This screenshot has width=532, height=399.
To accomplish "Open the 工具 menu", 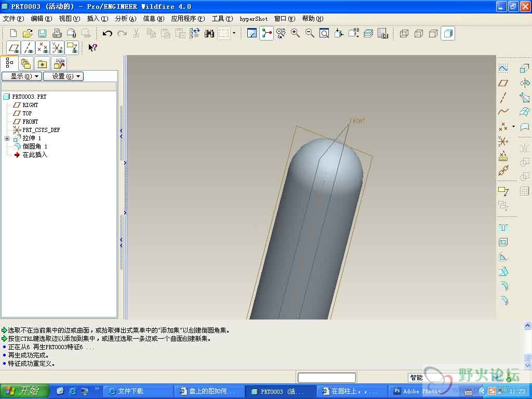I will (222, 19).
